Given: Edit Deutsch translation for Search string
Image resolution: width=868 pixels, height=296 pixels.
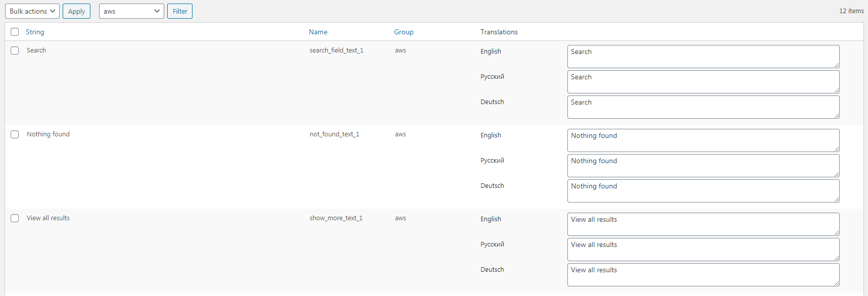Looking at the screenshot, I should click(x=703, y=107).
